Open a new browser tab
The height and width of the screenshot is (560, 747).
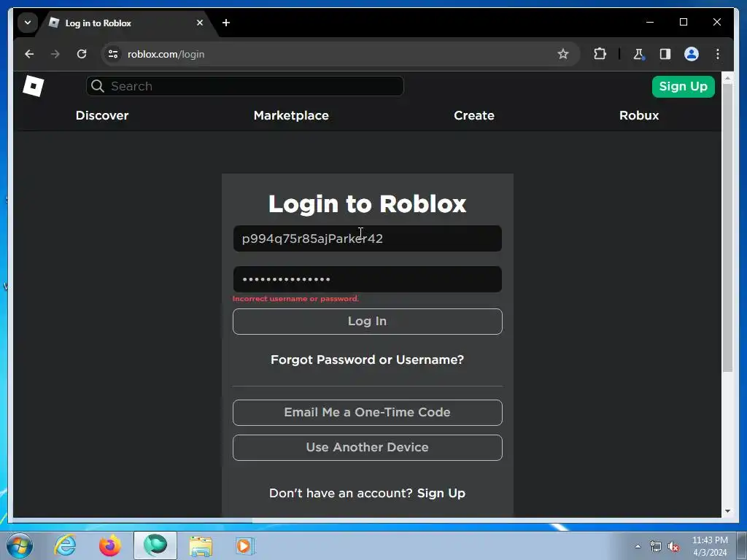pyautogui.click(x=226, y=23)
